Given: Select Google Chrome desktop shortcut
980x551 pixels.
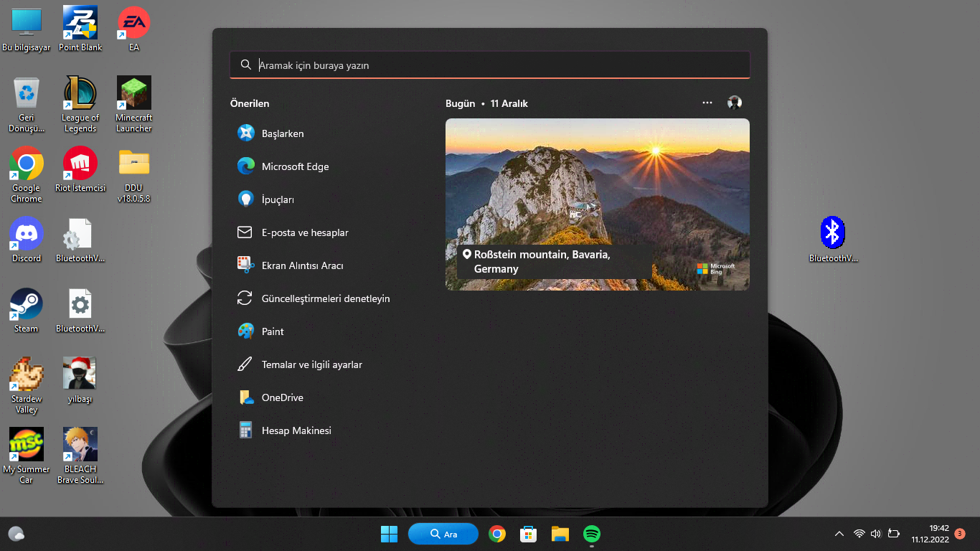Looking at the screenshot, I should click(x=27, y=175).
